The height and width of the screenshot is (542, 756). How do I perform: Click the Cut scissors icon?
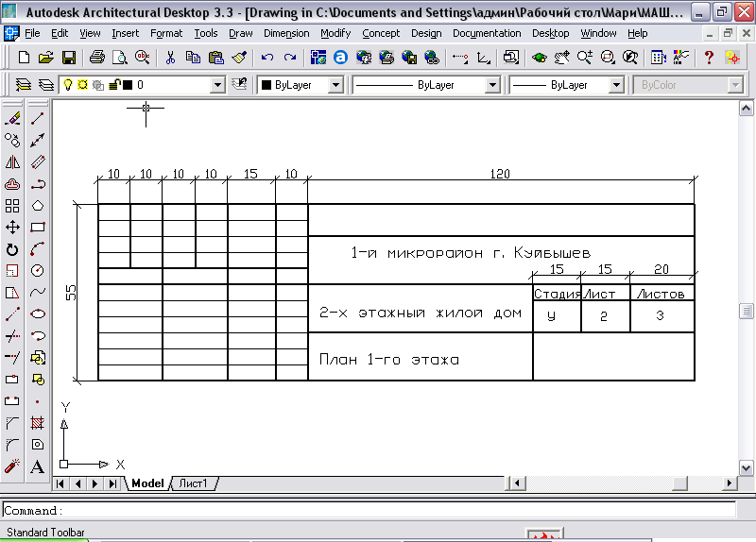(x=170, y=58)
